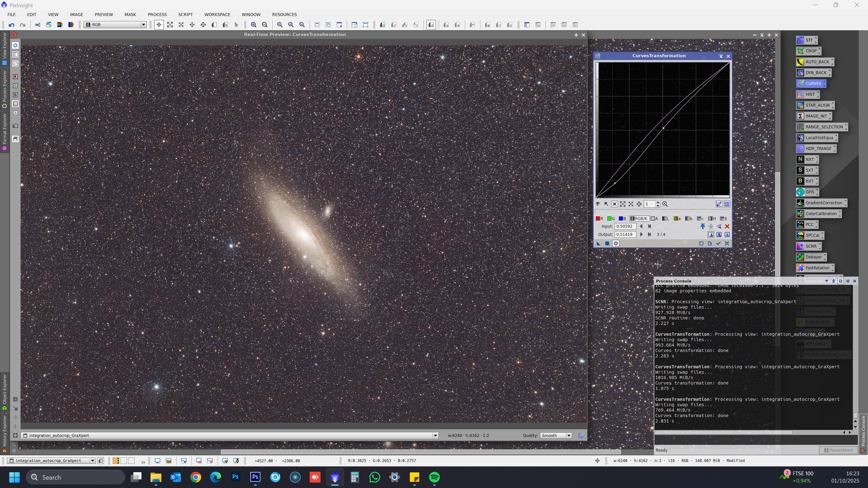868x488 pixels.
Task: Select the red R curve channel
Action: coord(599,218)
